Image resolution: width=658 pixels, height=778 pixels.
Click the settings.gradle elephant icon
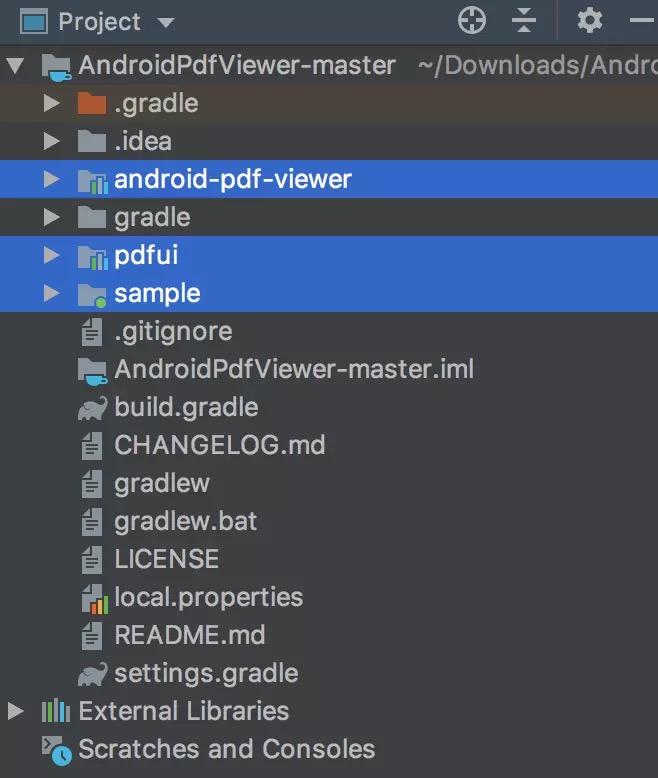pyautogui.click(x=92, y=674)
